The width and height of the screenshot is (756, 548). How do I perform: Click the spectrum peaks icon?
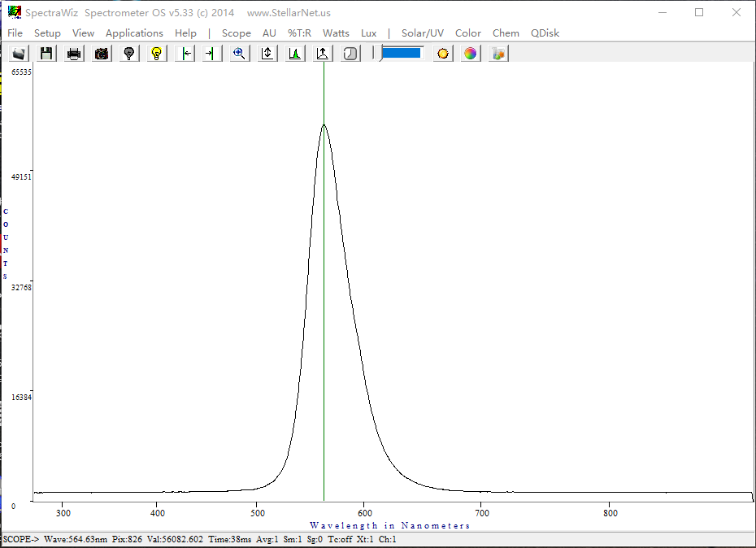click(x=295, y=54)
